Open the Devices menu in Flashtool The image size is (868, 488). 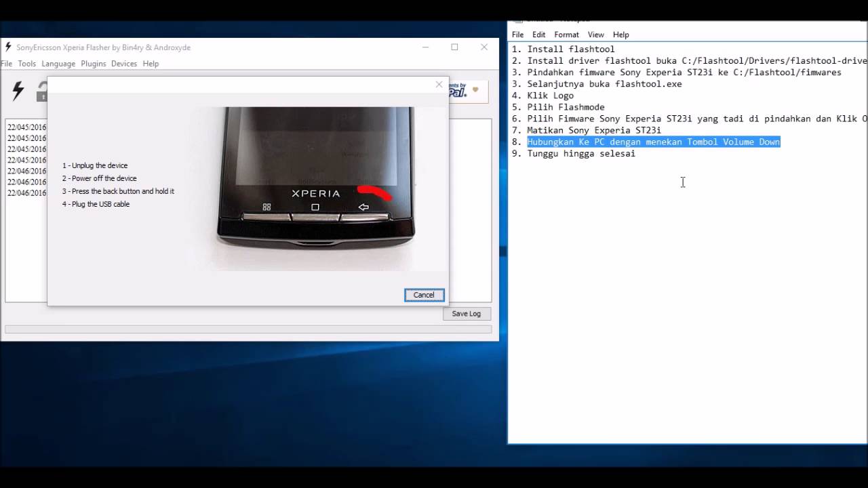[124, 64]
